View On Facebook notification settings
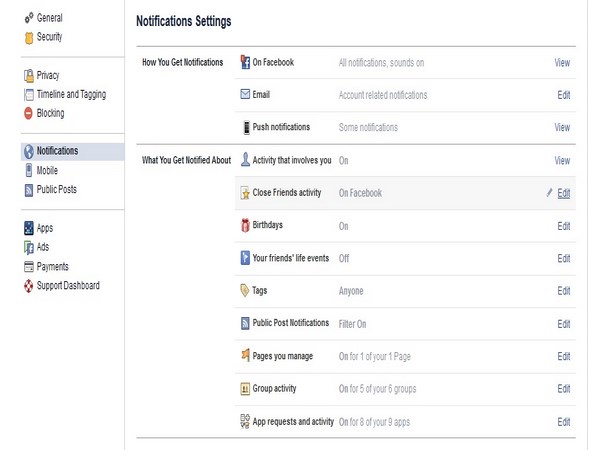600x450 pixels. pos(562,63)
